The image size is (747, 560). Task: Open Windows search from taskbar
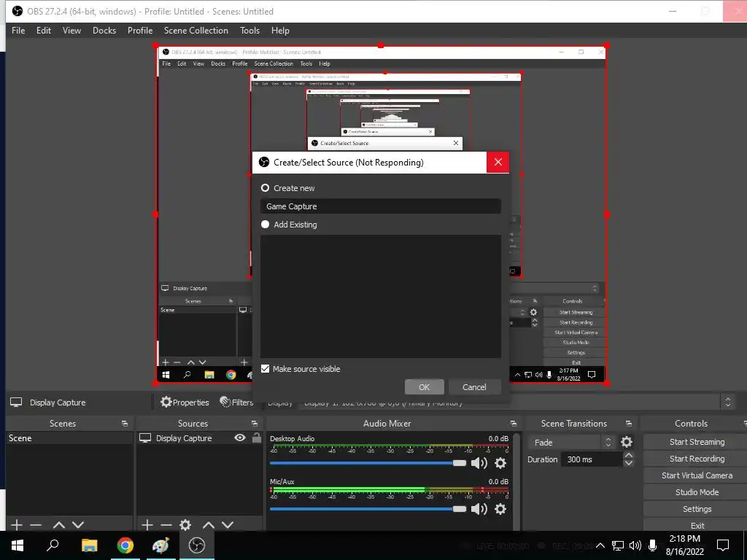coord(53,545)
